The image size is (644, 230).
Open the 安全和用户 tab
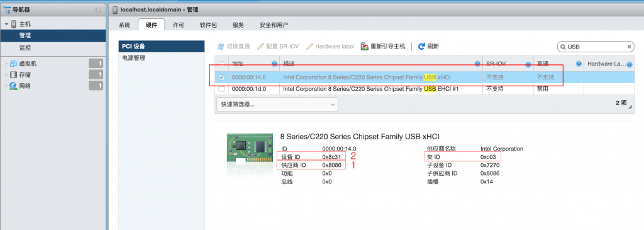pyautogui.click(x=274, y=25)
